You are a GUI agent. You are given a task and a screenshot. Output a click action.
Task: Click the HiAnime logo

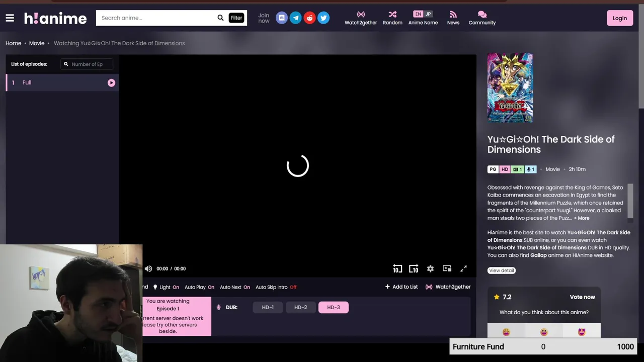pos(55,19)
